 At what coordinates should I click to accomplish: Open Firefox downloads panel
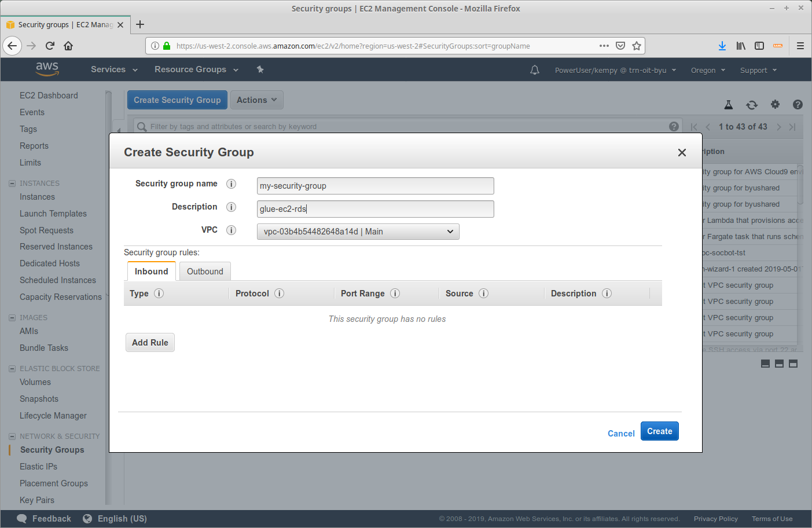[x=722, y=46]
